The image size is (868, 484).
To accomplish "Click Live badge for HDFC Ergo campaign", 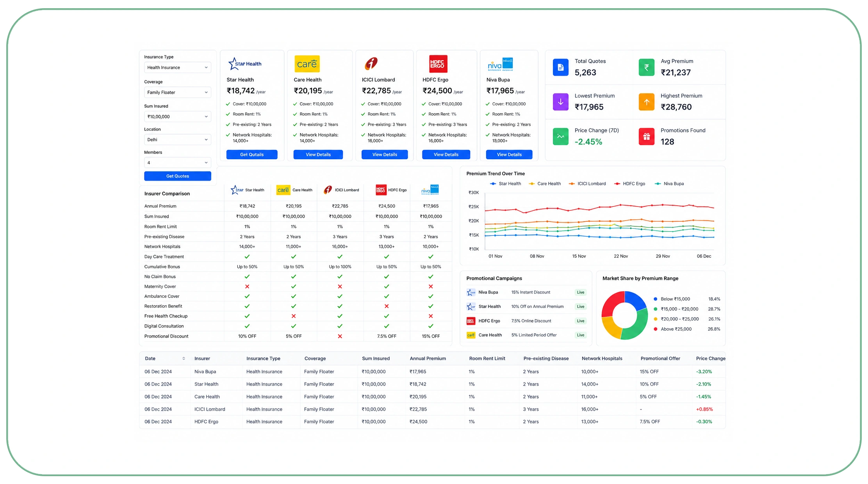I will pyautogui.click(x=581, y=321).
